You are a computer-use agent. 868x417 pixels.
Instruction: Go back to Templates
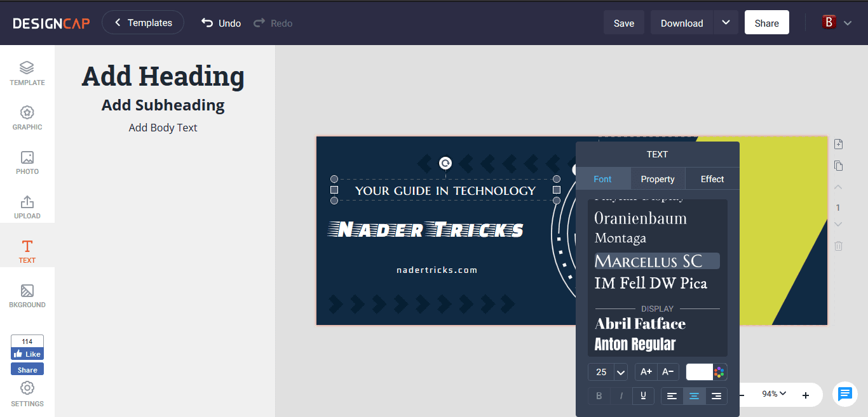pyautogui.click(x=143, y=22)
